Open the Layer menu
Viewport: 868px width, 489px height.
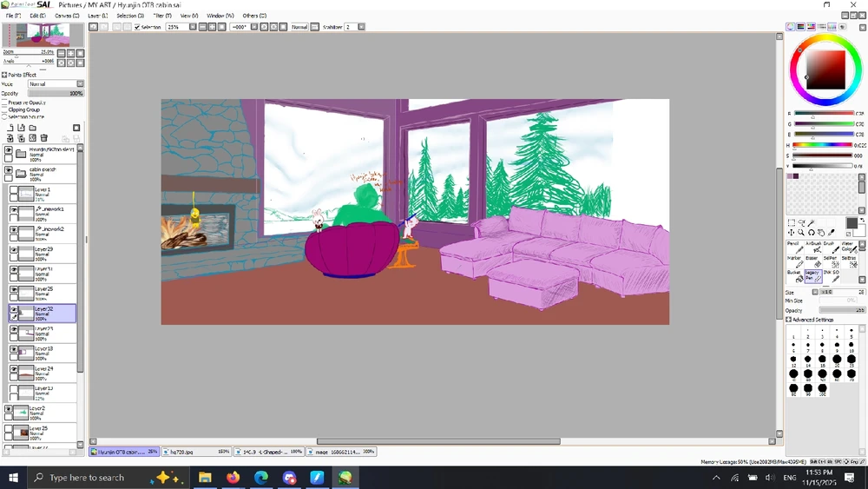coord(98,16)
